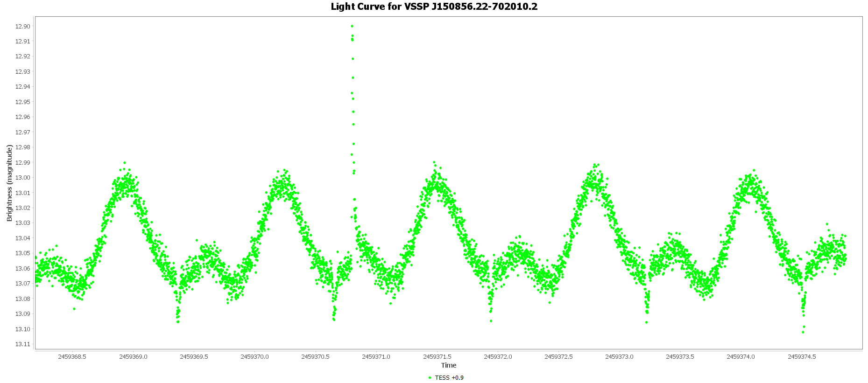Viewport: 868px width, 383px height.
Task: Click x-axis tick label 2459373.5
Action: point(680,356)
